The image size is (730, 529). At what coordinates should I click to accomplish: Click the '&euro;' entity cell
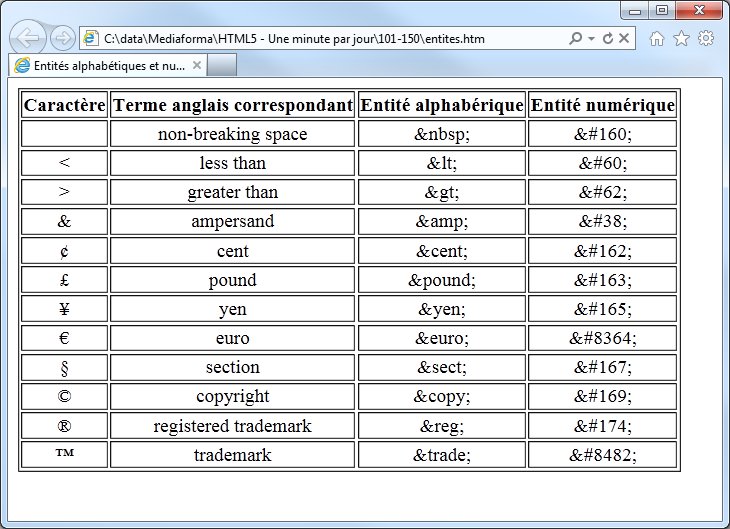coord(441,339)
